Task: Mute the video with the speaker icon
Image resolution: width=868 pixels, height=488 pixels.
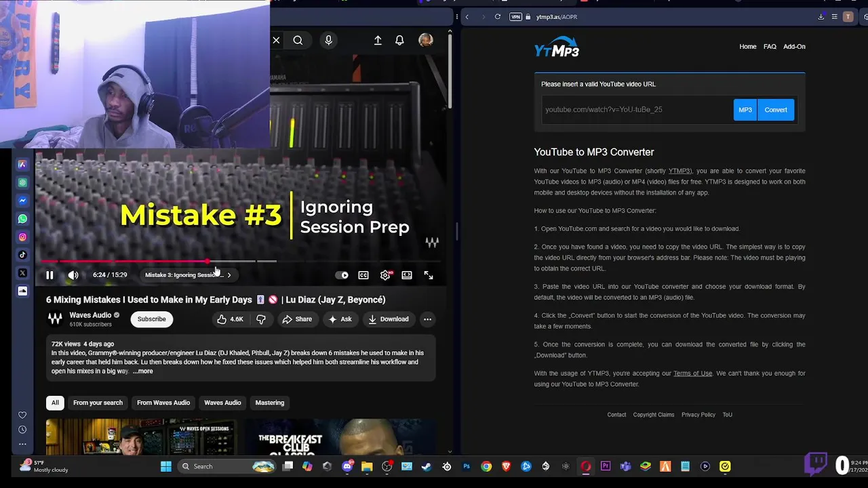Action: 73,275
